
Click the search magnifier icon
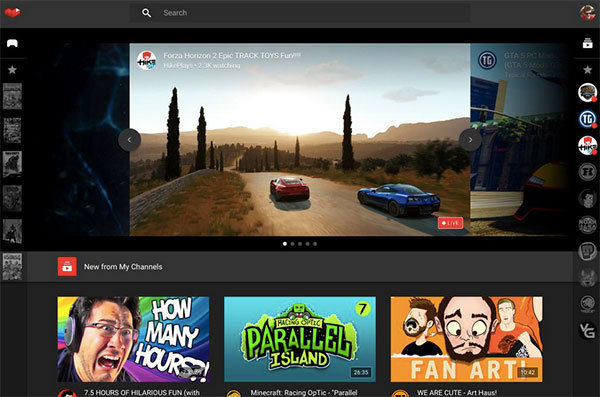(146, 13)
